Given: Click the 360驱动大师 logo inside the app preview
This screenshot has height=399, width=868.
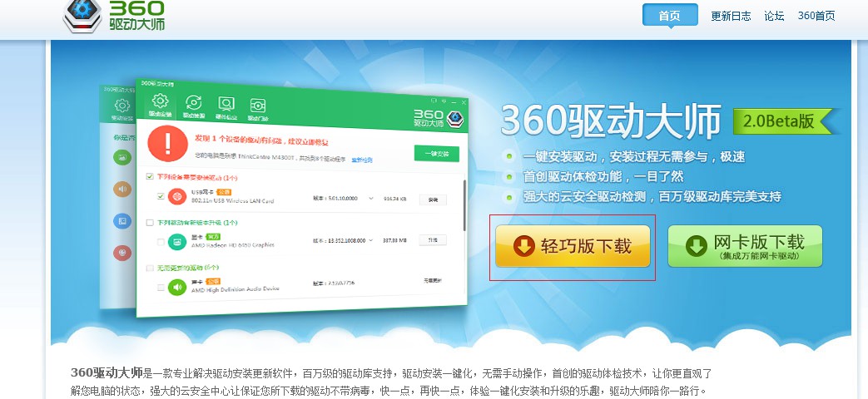Looking at the screenshot, I should (439, 119).
